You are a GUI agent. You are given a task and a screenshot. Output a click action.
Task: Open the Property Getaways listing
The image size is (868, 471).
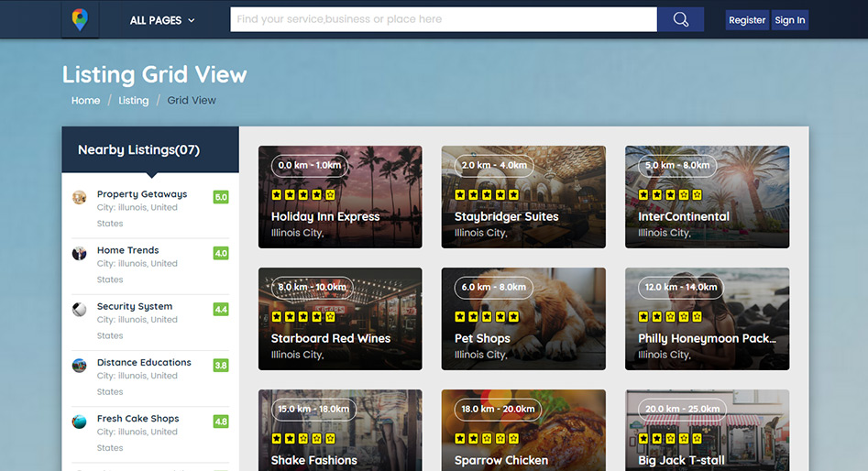142,193
